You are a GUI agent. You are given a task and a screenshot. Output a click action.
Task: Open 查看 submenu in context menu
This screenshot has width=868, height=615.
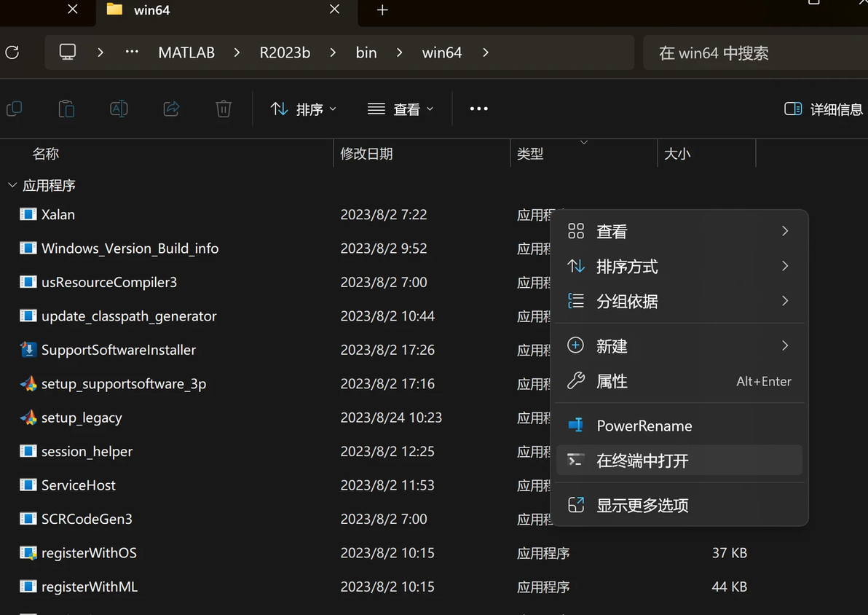[679, 231]
